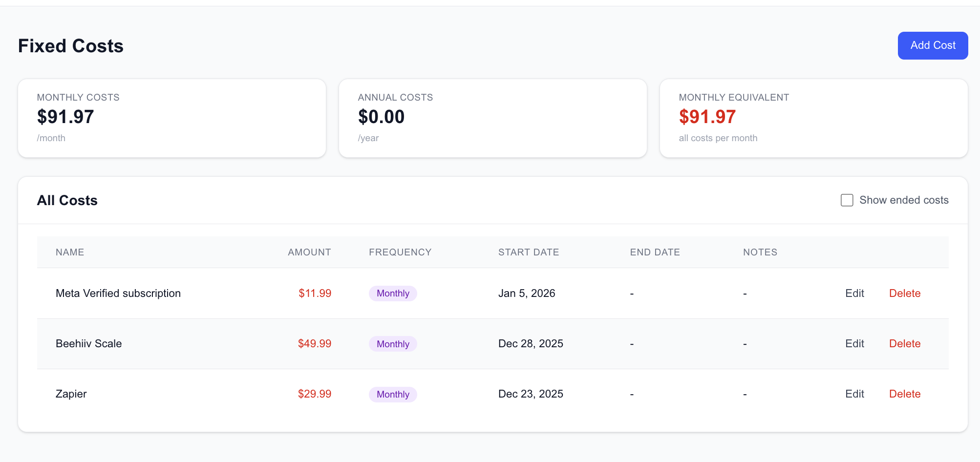Edit the Meta Verified subscription cost
This screenshot has width=980, height=462.
click(854, 293)
